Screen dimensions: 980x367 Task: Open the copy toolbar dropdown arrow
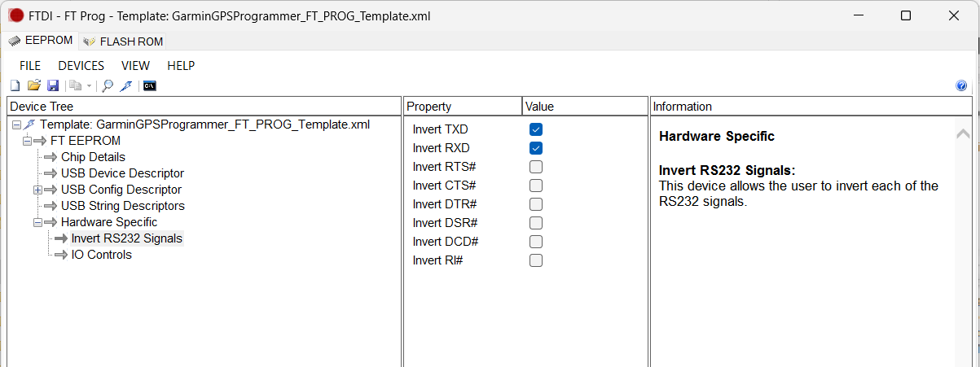pyautogui.click(x=89, y=85)
